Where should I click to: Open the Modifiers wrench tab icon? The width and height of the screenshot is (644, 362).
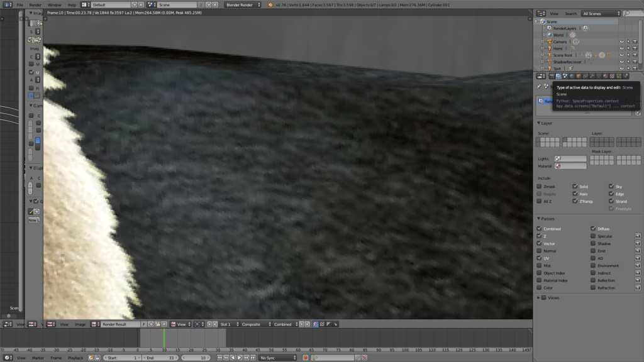[592, 76]
